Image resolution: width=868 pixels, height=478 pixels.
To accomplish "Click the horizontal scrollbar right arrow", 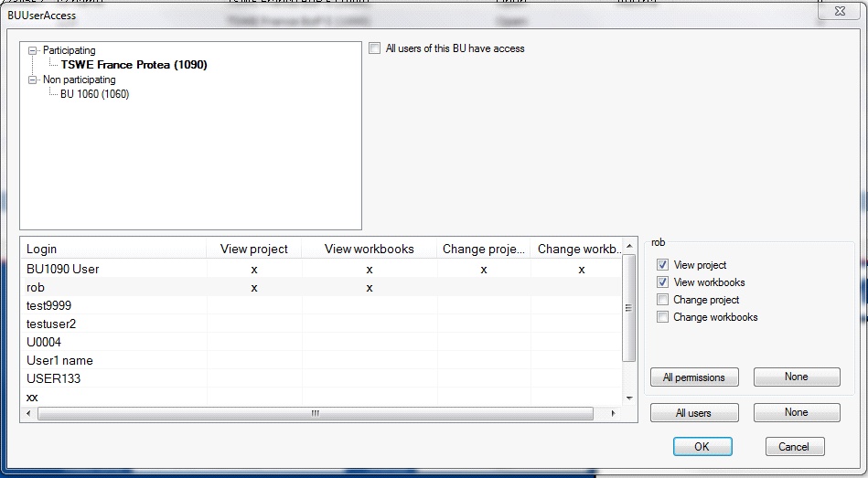I will (x=615, y=414).
